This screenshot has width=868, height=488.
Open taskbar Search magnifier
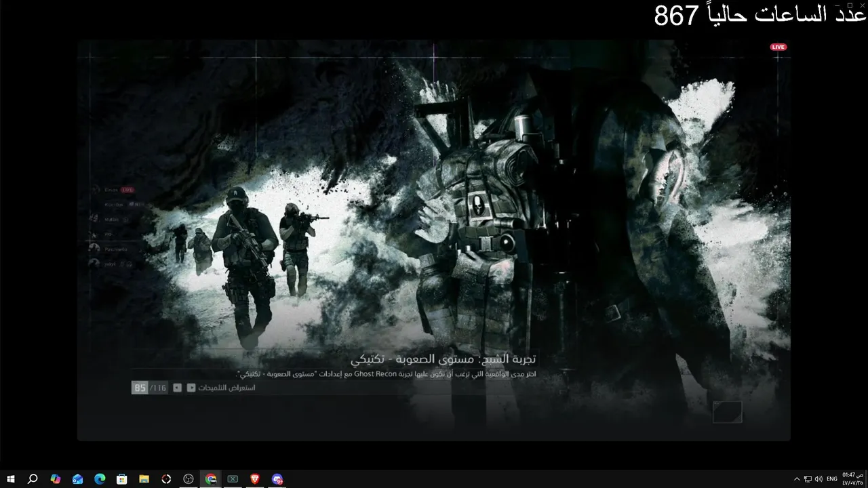pos(33,479)
